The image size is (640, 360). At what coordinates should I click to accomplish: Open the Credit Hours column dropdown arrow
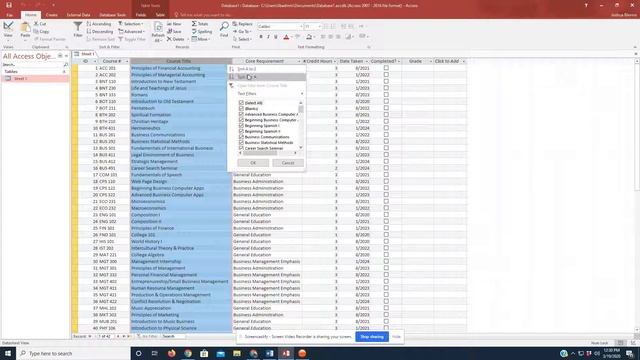tap(335, 61)
